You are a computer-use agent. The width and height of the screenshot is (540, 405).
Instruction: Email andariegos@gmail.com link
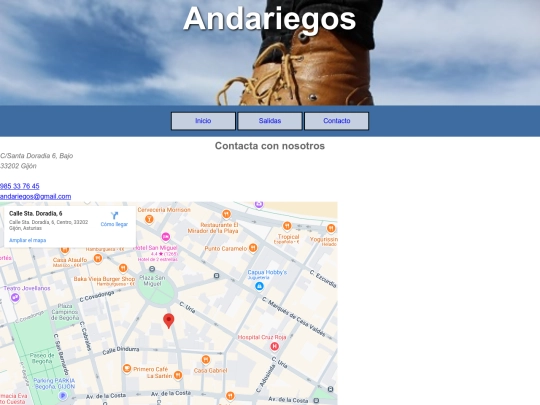[35, 196]
